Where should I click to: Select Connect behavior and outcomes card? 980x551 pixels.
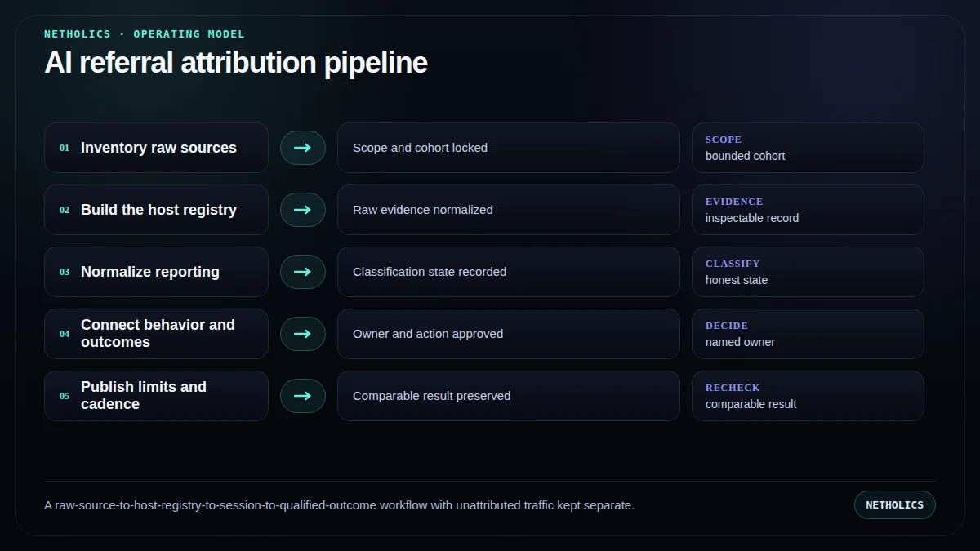click(x=156, y=334)
